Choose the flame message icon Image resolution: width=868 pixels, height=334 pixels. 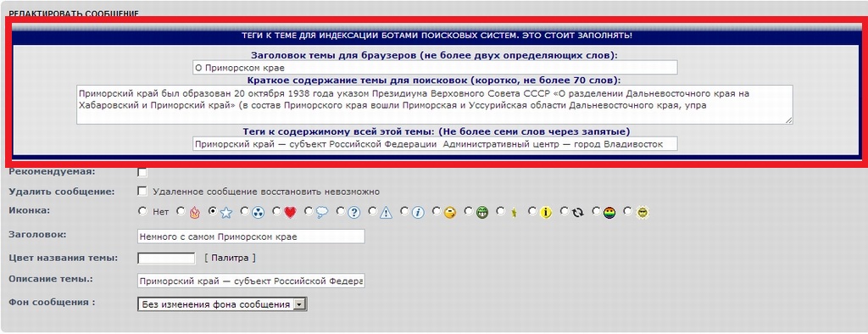(194, 212)
